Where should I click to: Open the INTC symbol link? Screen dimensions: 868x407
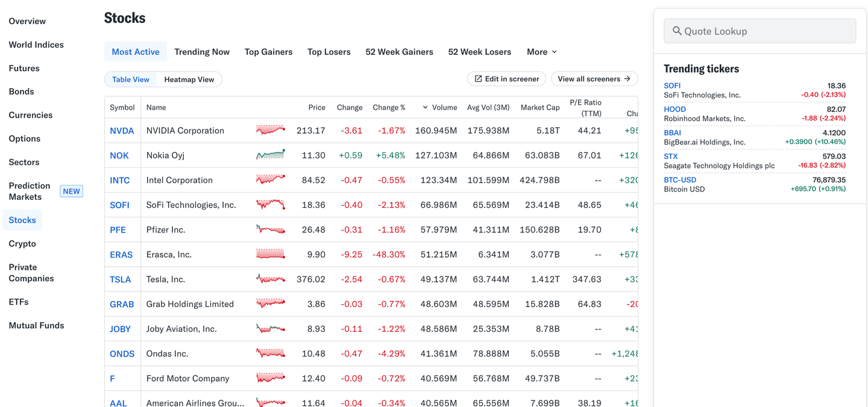coord(120,180)
